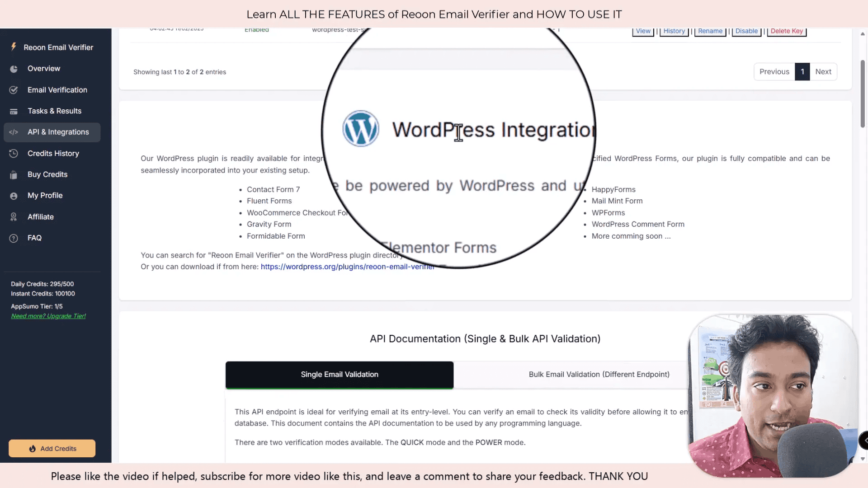Open My Profile page
868x488 pixels.
(52, 196)
